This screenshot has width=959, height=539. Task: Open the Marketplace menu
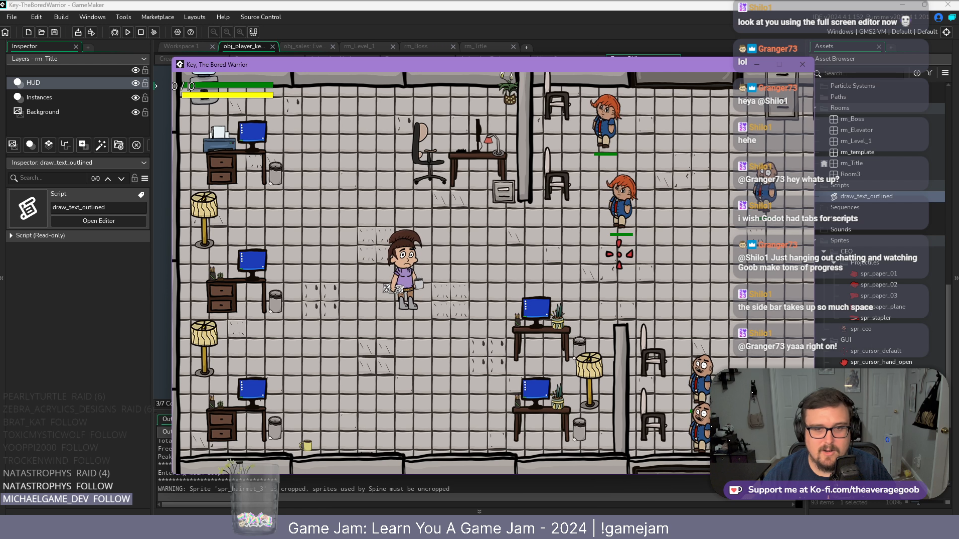point(158,17)
